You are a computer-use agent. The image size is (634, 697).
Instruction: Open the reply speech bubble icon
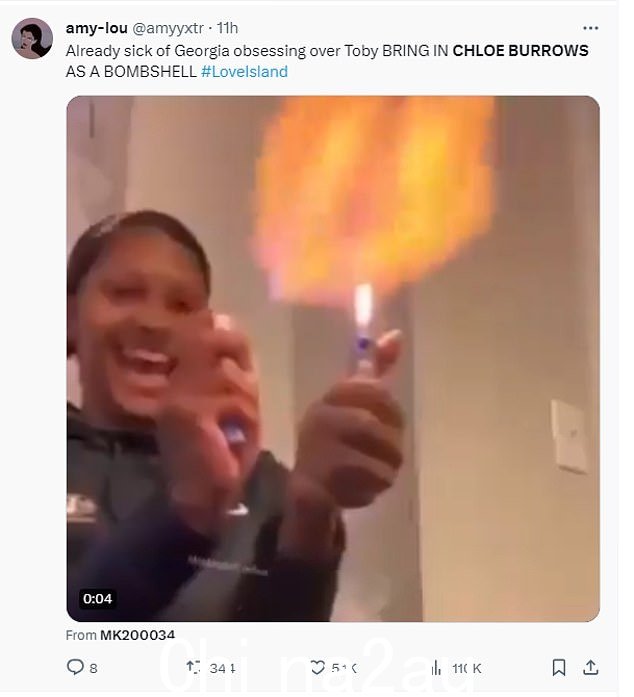[75, 667]
